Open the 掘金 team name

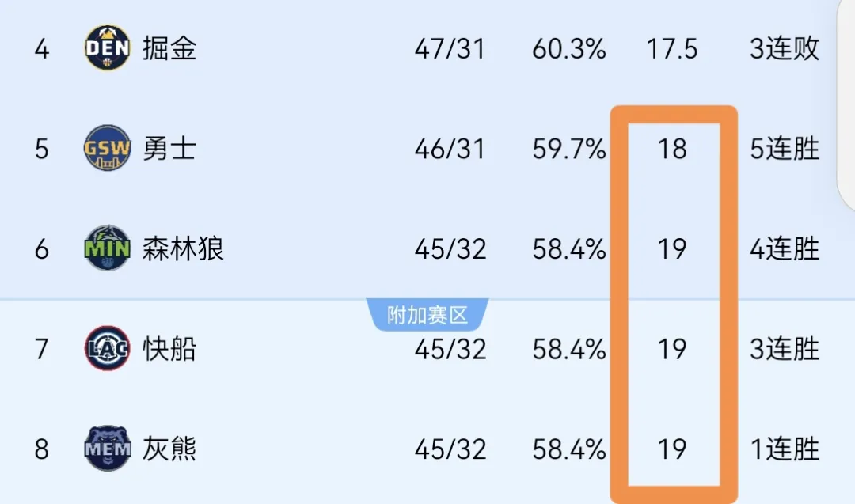click(169, 48)
